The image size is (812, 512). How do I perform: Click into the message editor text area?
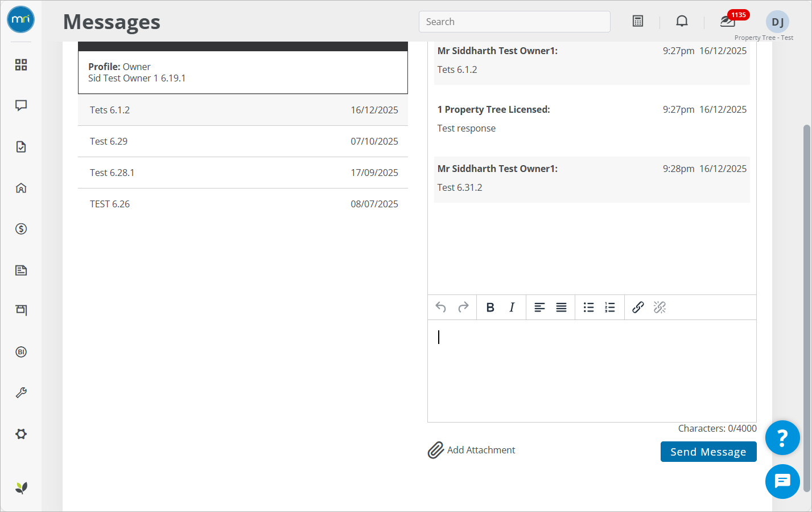pyautogui.click(x=592, y=371)
